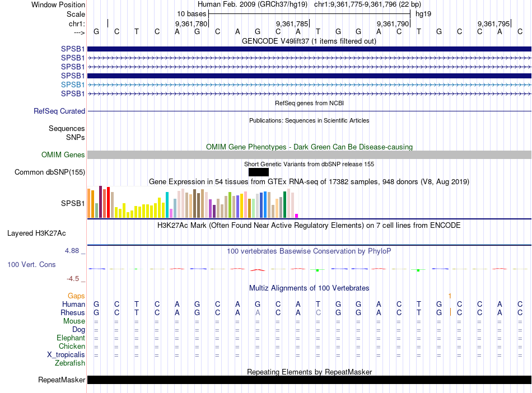Click the "Common dbSNP(155)" track label
Image resolution: width=532 pixels, height=393 pixels.
pos(49,172)
